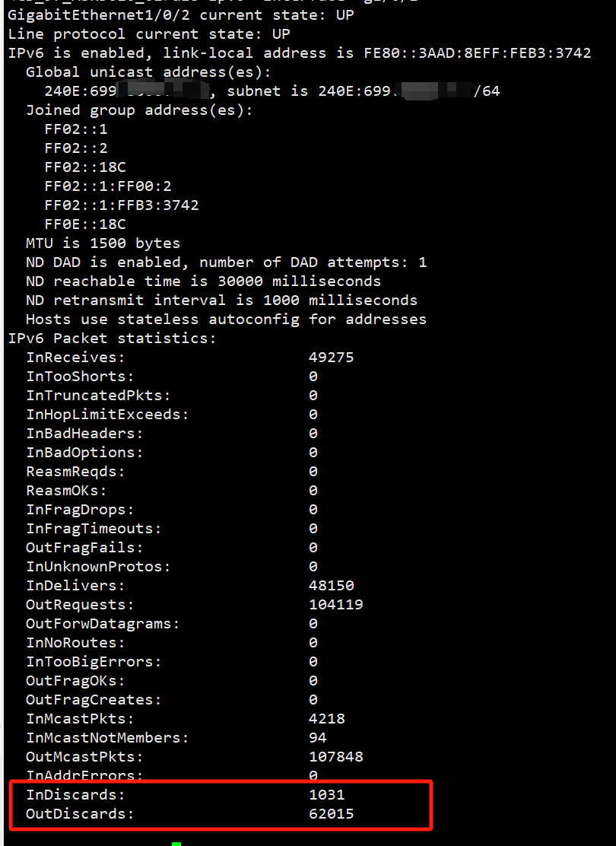Click the GigabitEthernet1/0/2 interface name
This screenshot has width=616, height=846.
(99, 15)
